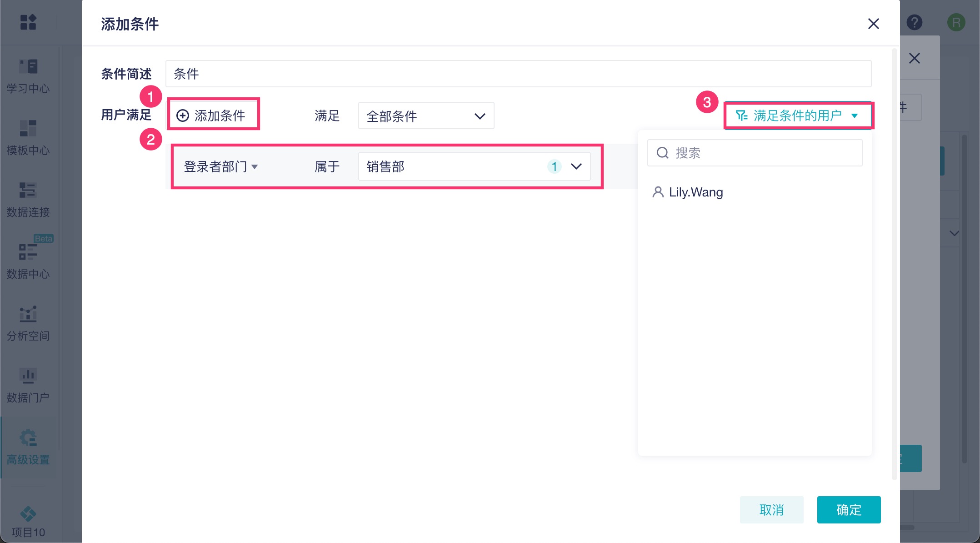Select 高级设置 gear icon
The width and height of the screenshot is (980, 543).
pyautogui.click(x=28, y=438)
